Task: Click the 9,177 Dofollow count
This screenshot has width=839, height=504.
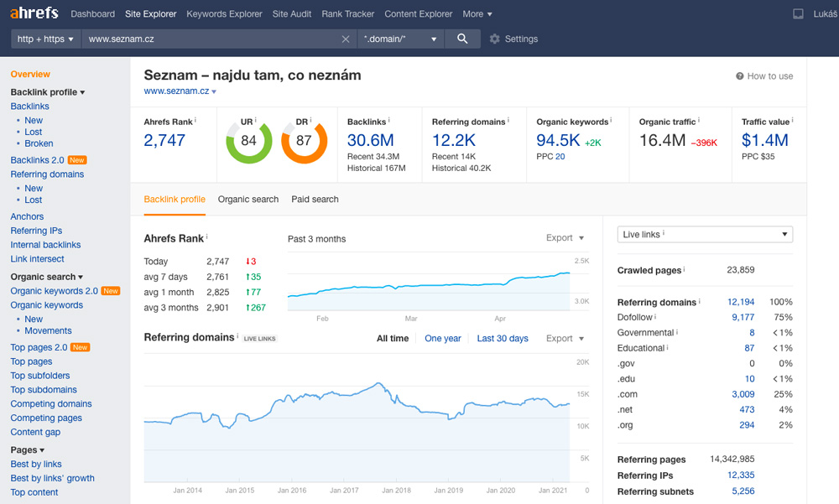Action: [743, 317]
